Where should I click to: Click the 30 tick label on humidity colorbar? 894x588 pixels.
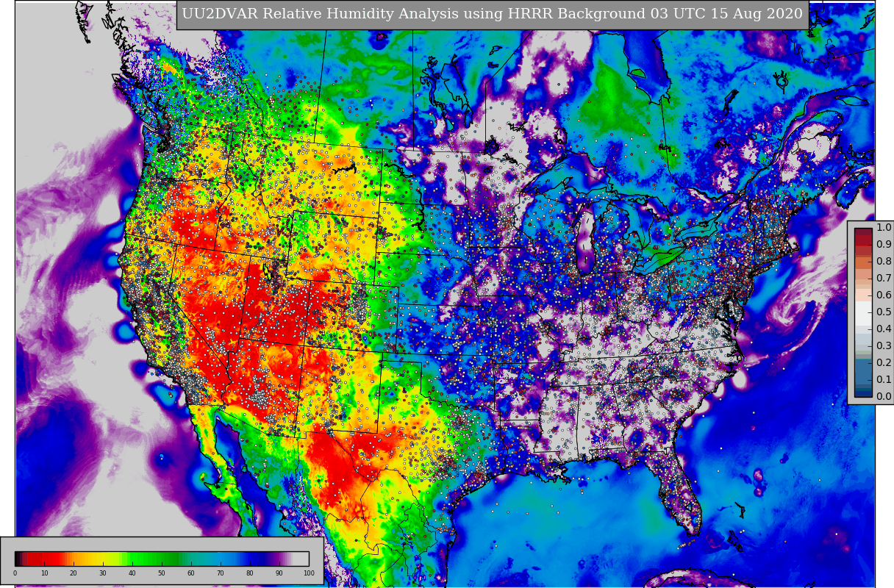tap(103, 573)
